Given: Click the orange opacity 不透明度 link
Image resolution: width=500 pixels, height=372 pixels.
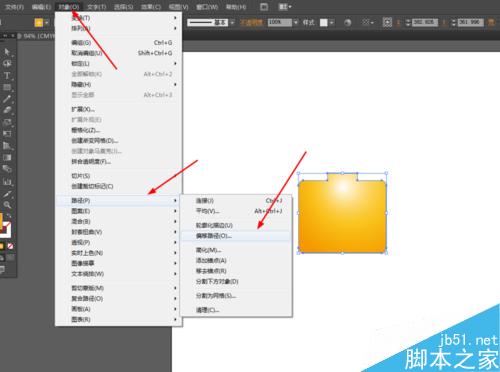Looking at the screenshot, I should coord(251,22).
